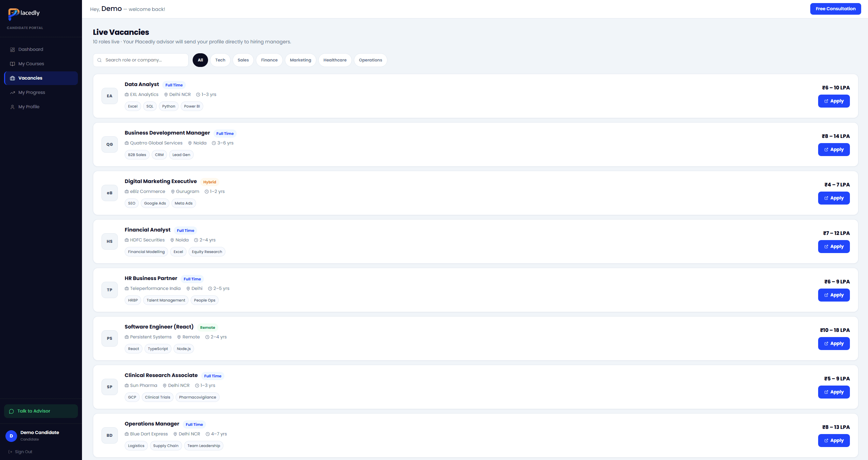
Task: Apply to the Financial Analyst role
Action: coord(834,247)
